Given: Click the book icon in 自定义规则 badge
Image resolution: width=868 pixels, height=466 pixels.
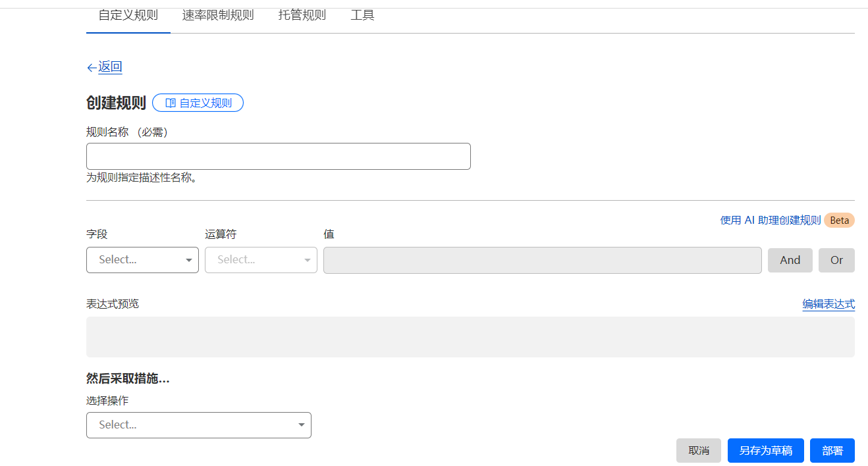Looking at the screenshot, I should point(170,103).
